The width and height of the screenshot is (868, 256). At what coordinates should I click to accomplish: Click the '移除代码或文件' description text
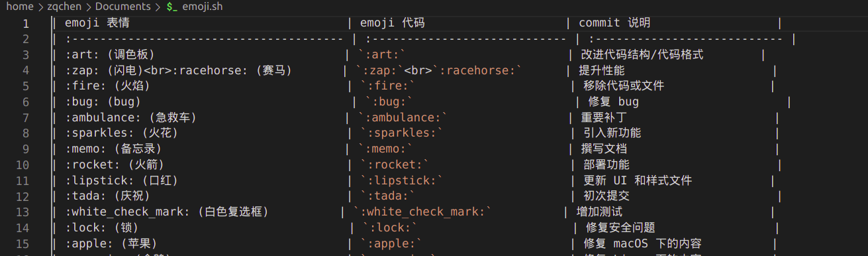tap(624, 86)
